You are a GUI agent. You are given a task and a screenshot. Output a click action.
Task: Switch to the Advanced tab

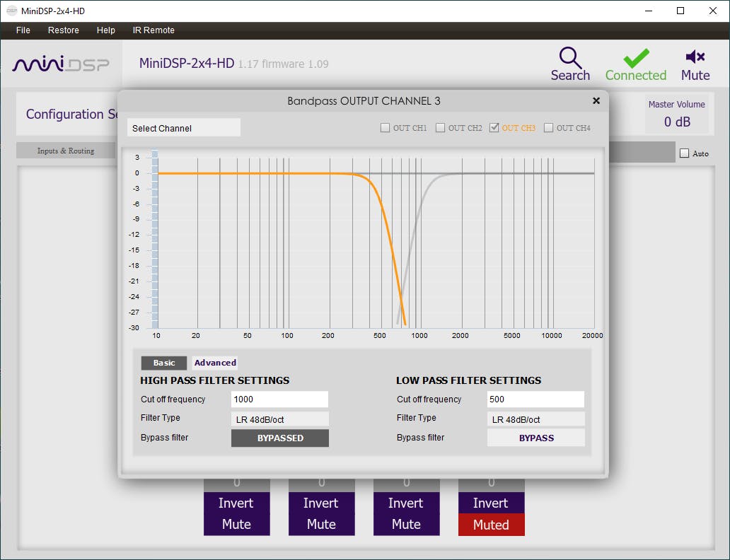215,363
